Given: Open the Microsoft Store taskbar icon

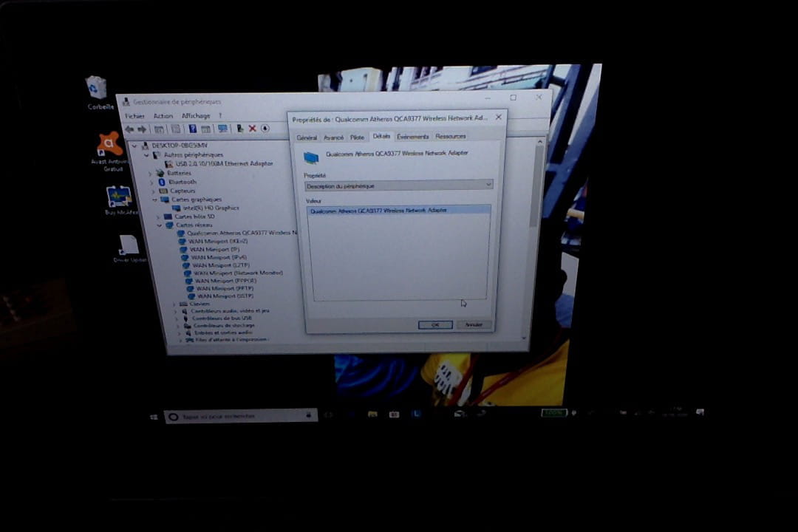Looking at the screenshot, I should click(x=394, y=415).
